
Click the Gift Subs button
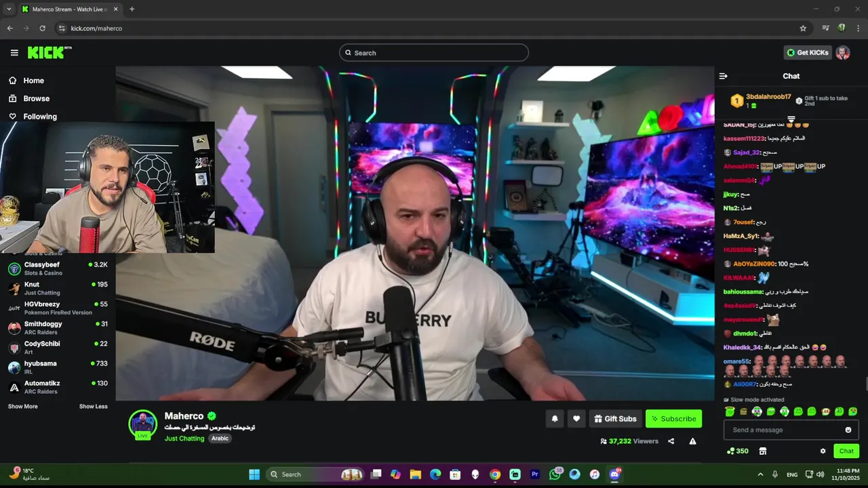pyautogui.click(x=615, y=419)
